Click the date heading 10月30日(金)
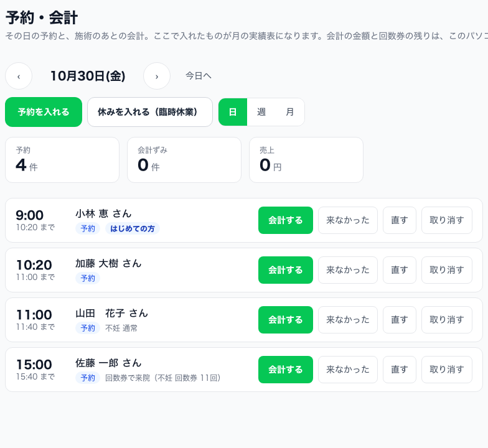This screenshot has width=488, height=448. pyautogui.click(x=88, y=76)
